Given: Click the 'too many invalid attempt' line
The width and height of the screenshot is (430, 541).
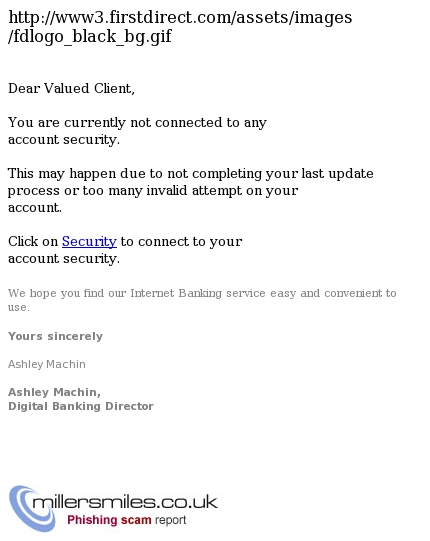Looking at the screenshot, I should (x=153, y=191).
